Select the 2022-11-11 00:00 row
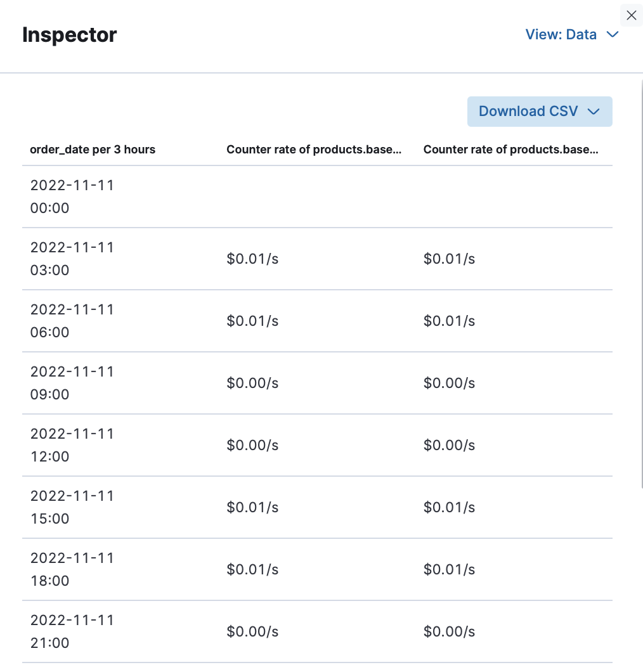Image resolution: width=643 pixels, height=672 pixels. coord(72,197)
